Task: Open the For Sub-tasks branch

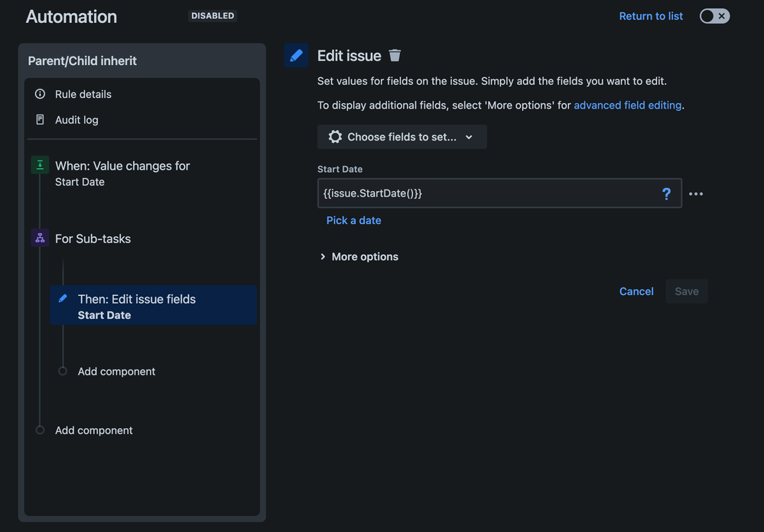Action: (x=93, y=238)
